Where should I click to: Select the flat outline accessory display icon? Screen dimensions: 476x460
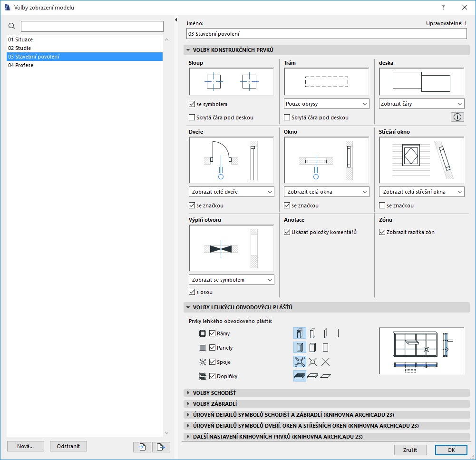click(325, 376)
